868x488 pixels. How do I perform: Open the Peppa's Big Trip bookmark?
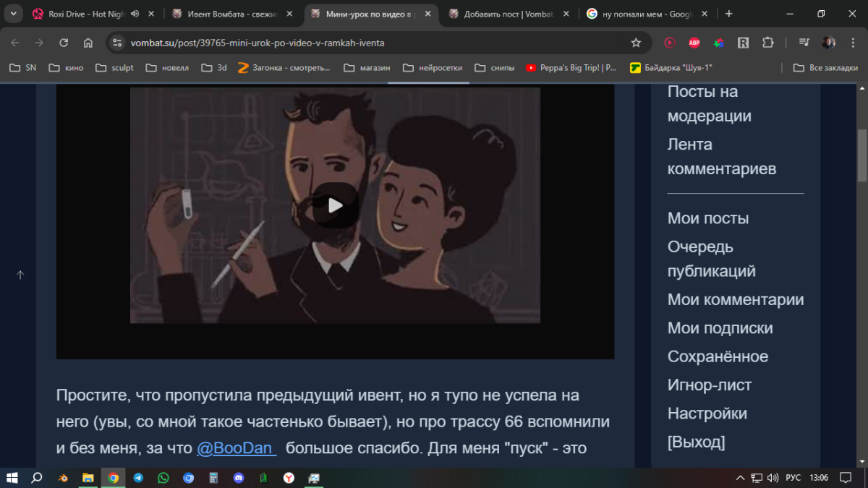tap(571, 68)
